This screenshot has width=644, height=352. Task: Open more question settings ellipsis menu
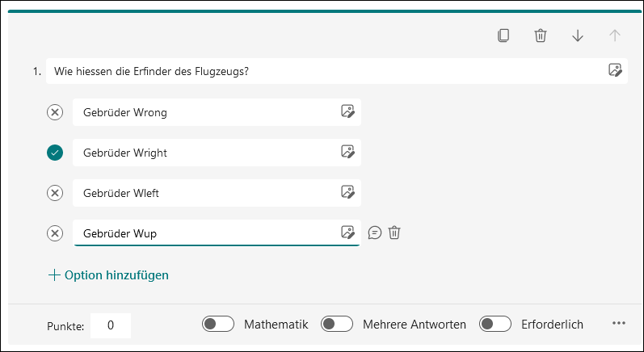[x=618, y=323]
